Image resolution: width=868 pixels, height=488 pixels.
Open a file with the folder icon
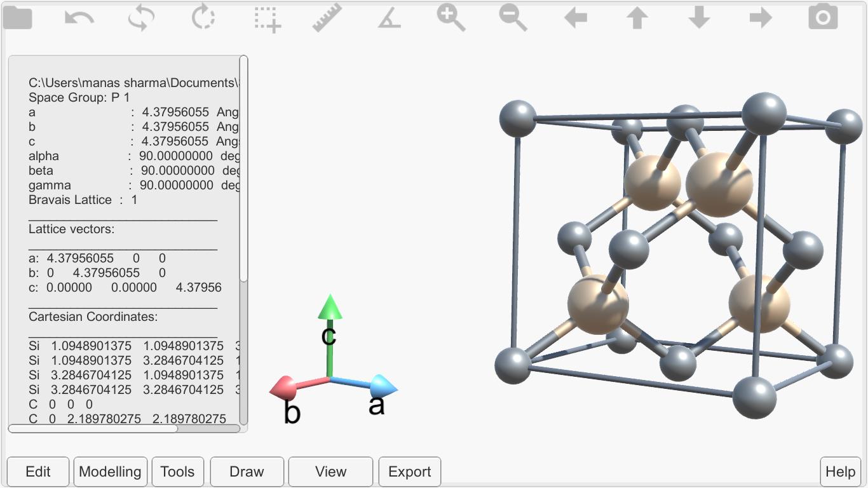17,17
